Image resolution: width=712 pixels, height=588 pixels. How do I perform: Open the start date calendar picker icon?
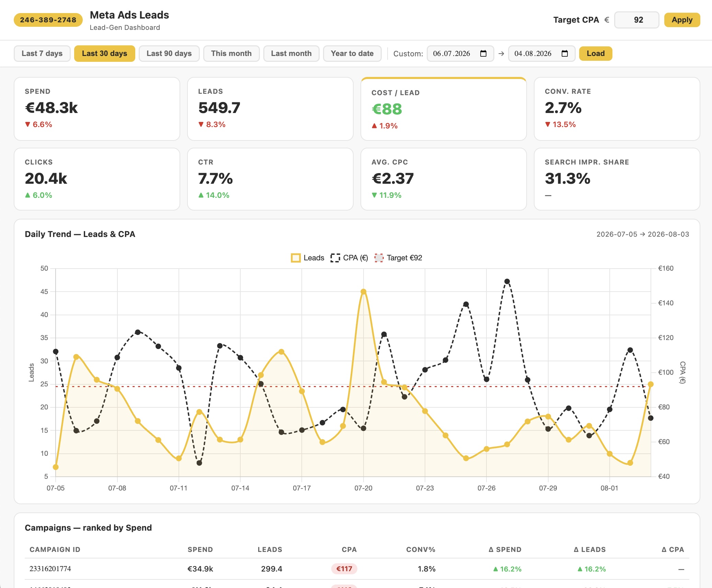[483, 54]
